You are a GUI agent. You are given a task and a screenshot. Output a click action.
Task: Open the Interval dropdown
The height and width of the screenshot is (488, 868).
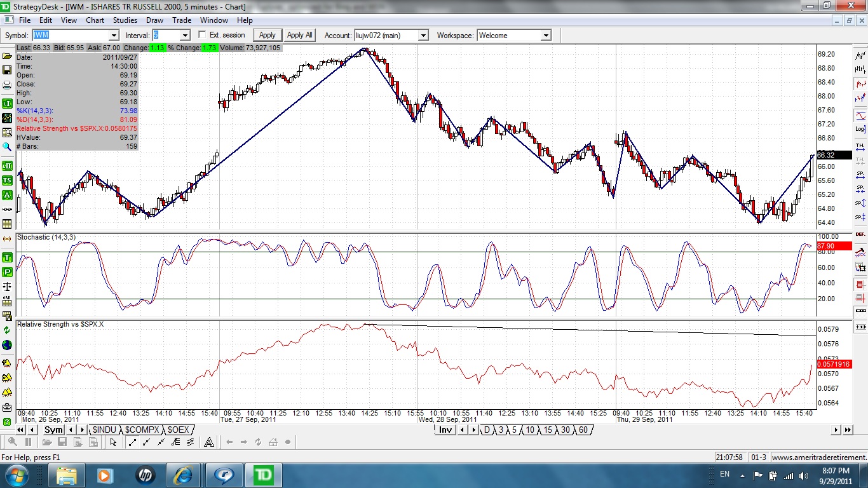tap(185, 36)
